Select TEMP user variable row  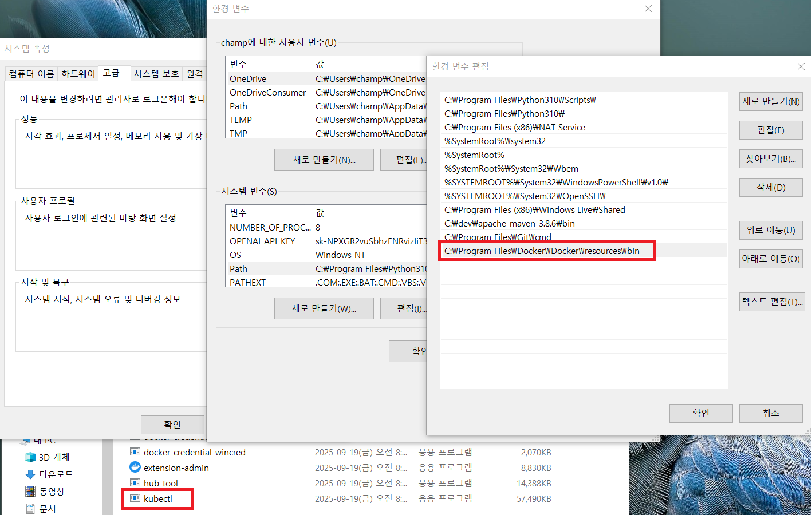(x=326, y=120)
